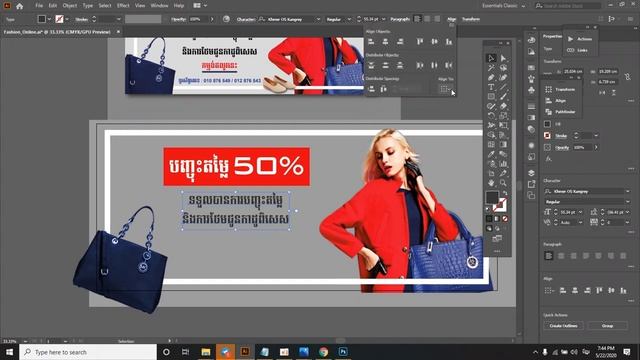This screenshot has width=640, height=360.
Task: Select the Magic Wand tool
Action: [491, 68]
